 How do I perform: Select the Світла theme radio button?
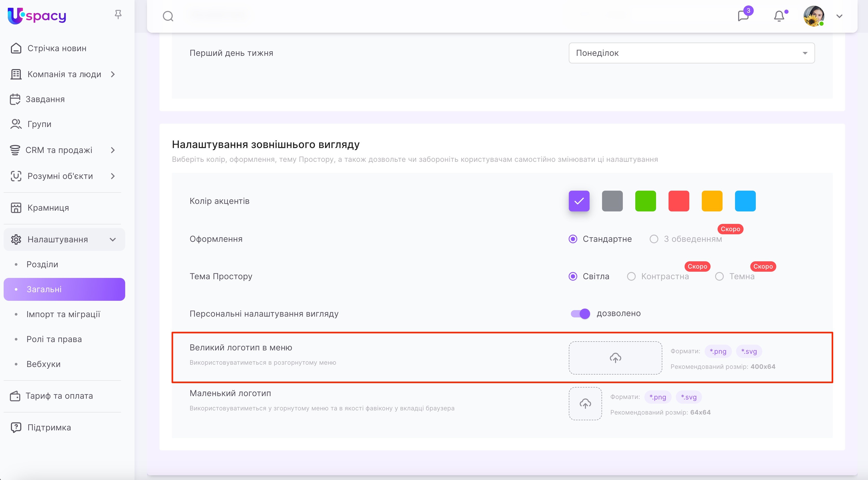point(573,276)
